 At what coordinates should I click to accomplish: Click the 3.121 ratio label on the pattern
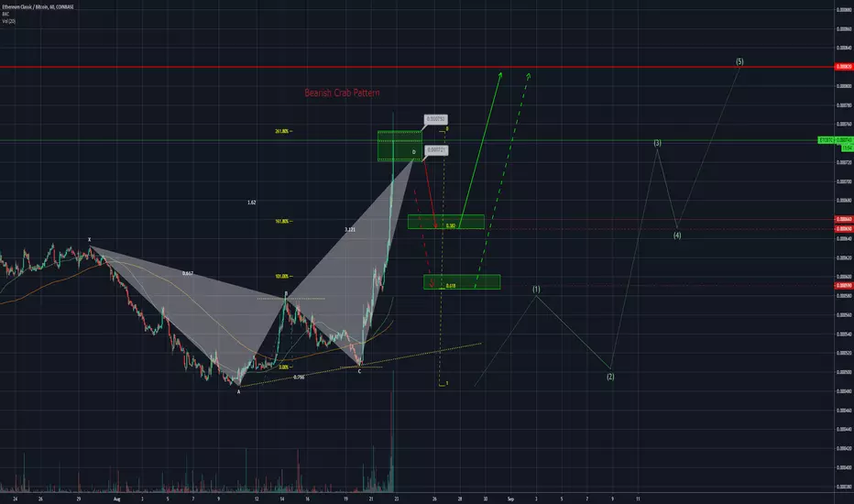click(x=350, y=229)
